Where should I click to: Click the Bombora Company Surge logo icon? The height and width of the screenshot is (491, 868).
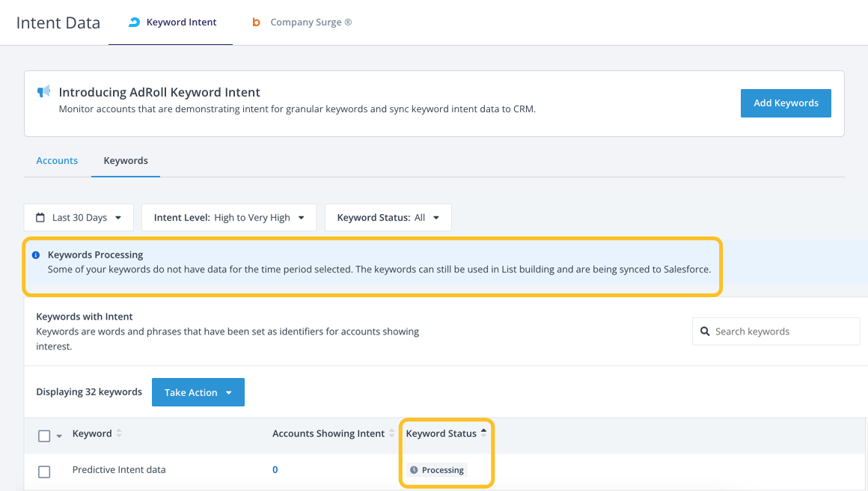(x=257, y=22)
